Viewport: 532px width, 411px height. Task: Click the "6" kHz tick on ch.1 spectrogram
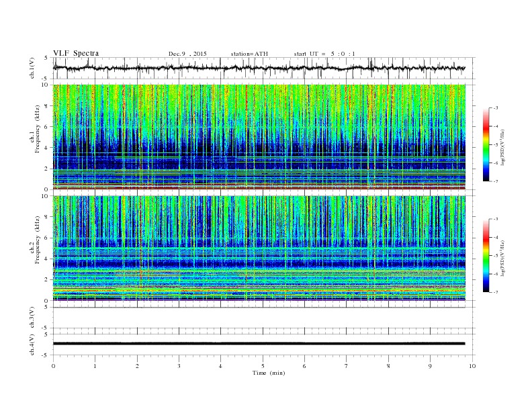tap(47, 127)
